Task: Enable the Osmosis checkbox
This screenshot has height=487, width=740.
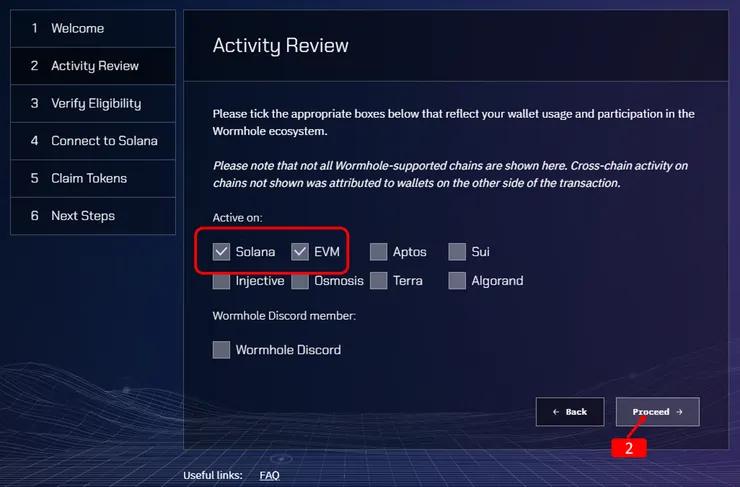Action: [300, 281]
